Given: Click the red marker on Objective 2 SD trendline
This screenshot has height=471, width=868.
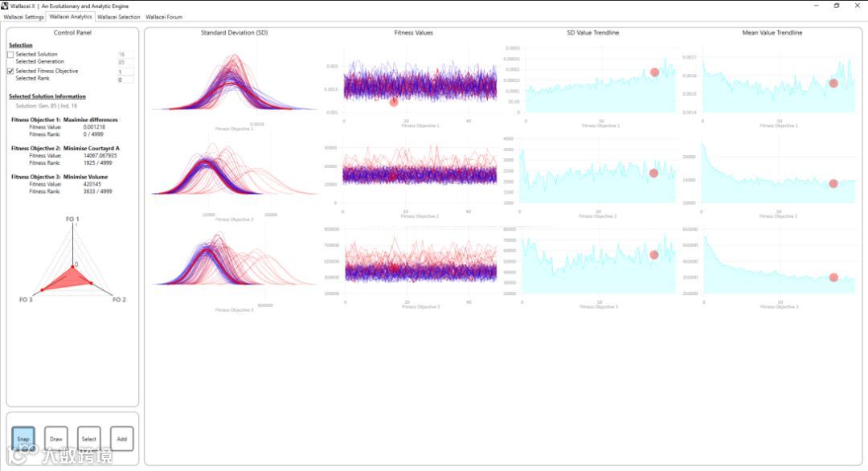Looking at the screenshot, I should pyautogui.click(x=653, y=174).
